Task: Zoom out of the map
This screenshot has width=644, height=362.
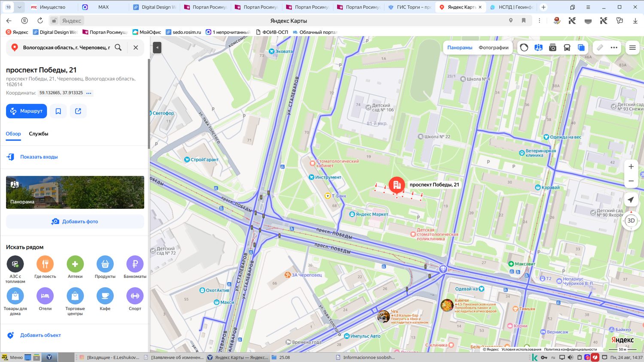Action: pyautogui.click(x=631, y=181)
